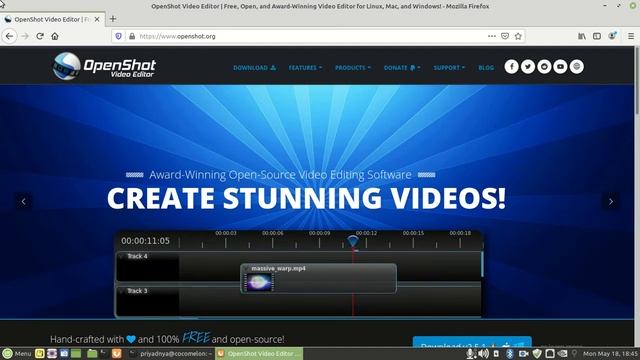Select OpenShot Video Editor taskbar window

pos(259,353)
